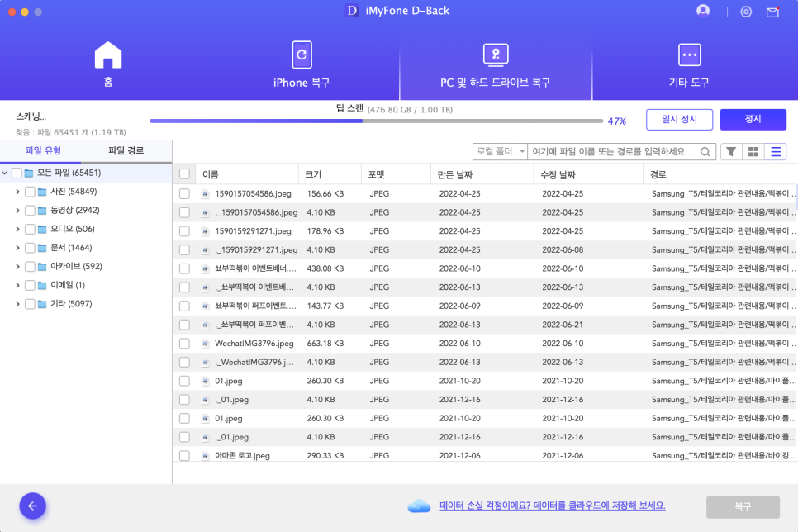Image resolution: width=798 pixels, height=532 pixels.
Task: Open the user account profile icon
Action: 703,11
